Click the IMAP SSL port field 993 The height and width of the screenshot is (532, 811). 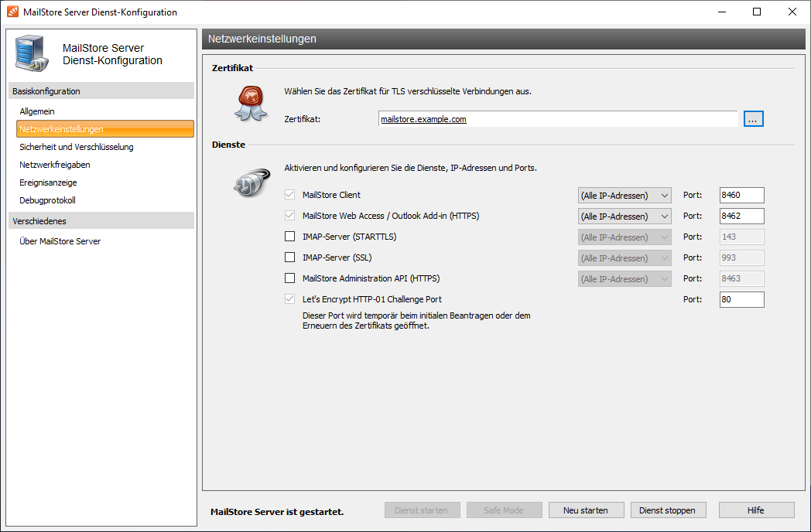pyautogui.click(x=741, y=257)
